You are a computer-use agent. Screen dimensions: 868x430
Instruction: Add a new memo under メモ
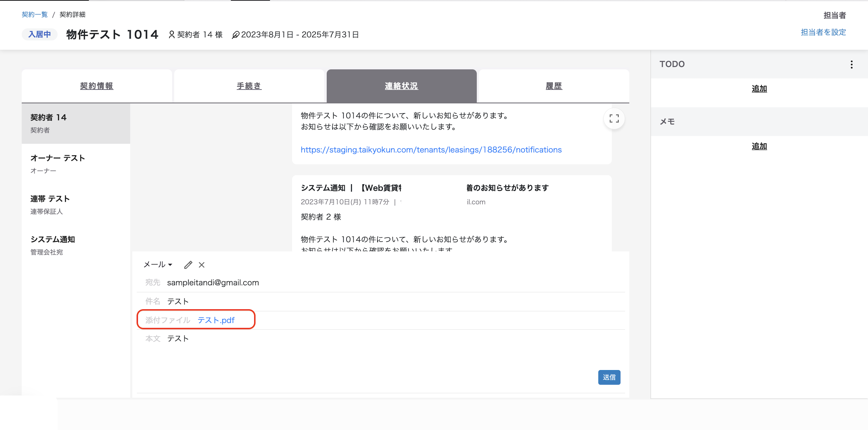(x=759, y=146)
